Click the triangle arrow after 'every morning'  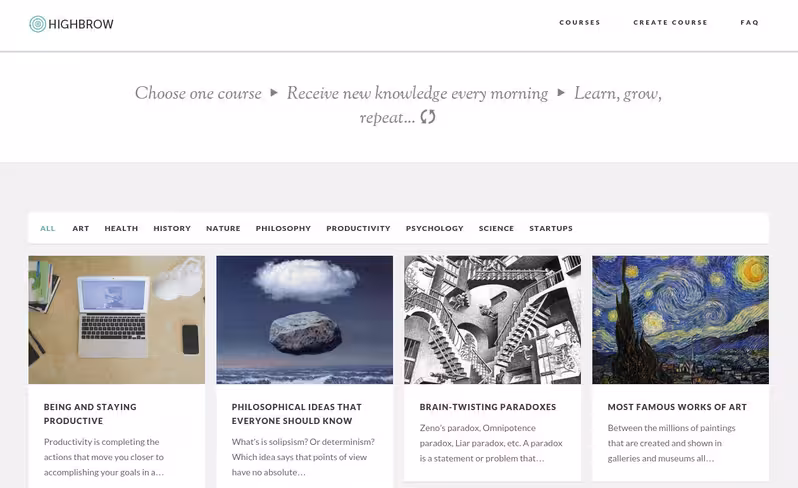point(561,93)
